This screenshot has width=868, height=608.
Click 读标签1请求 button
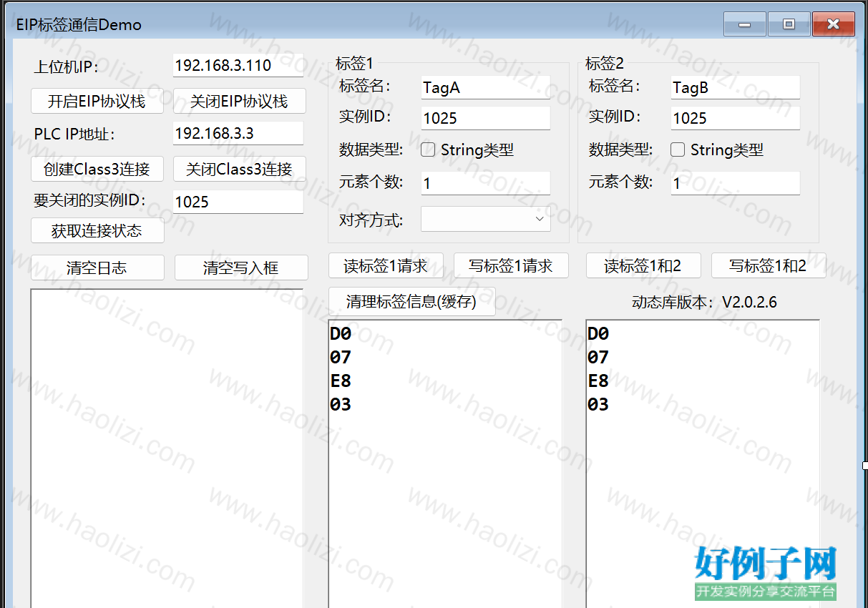coord(386,265)
